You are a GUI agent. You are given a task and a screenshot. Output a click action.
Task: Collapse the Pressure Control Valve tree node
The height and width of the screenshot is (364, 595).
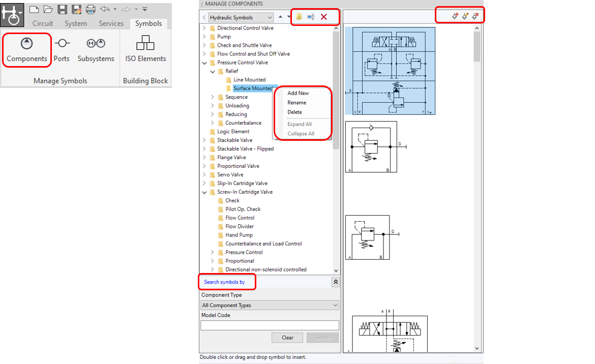point(205,63)
